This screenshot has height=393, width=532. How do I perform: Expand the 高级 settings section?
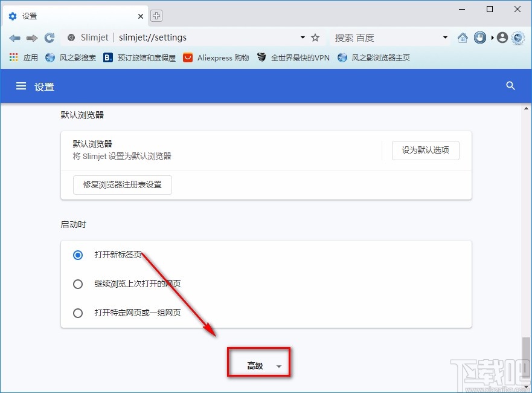point(258,362)
